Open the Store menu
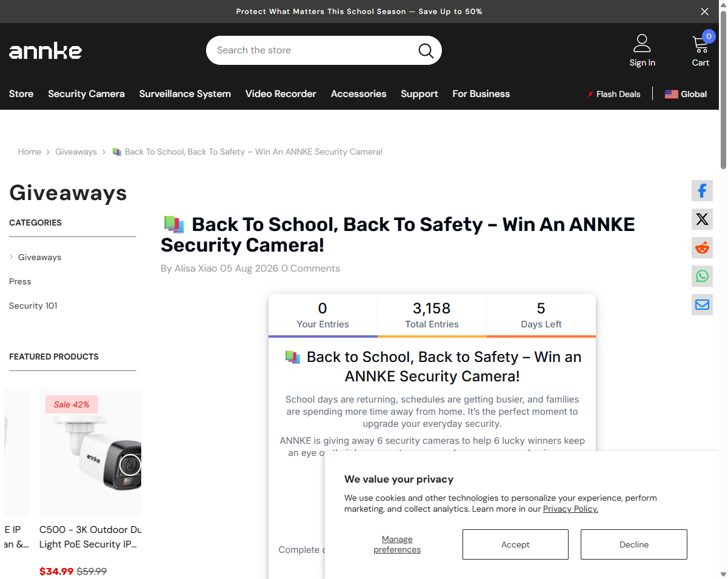This screenshot has width=728, height=579. pos(21,94)
